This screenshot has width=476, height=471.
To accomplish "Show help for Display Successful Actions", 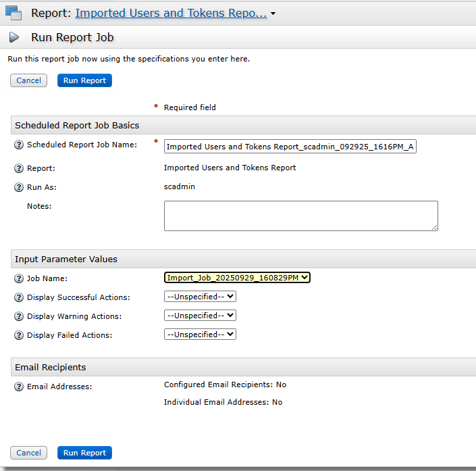I will point(19,297).
